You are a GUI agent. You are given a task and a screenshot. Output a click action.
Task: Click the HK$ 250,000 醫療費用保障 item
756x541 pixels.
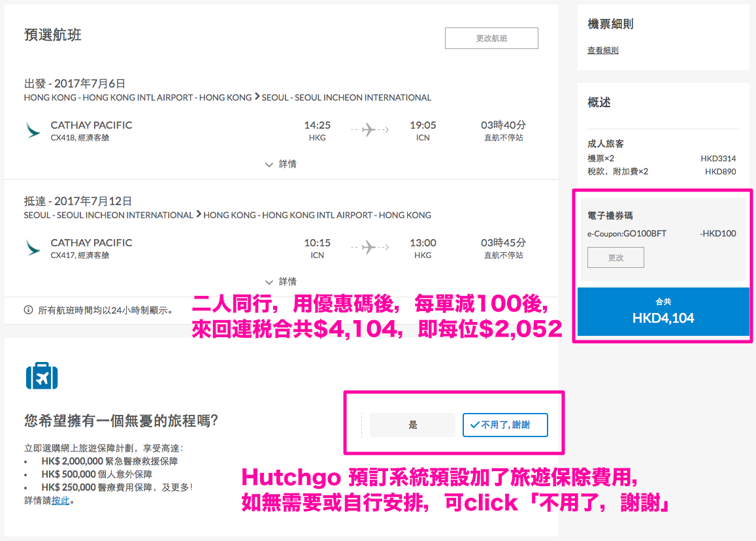117,487
